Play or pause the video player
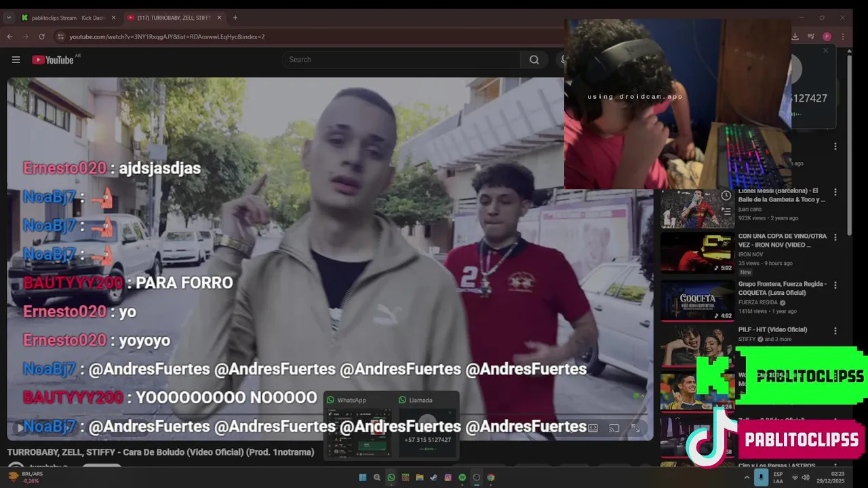The height and width of the screenshot is (488, 868). (20, 428)
